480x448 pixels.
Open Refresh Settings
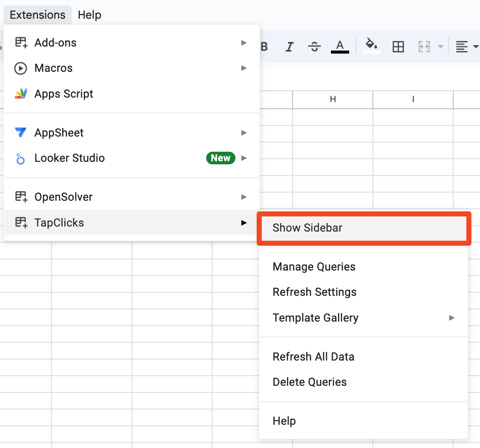click(x=364, y=292)
